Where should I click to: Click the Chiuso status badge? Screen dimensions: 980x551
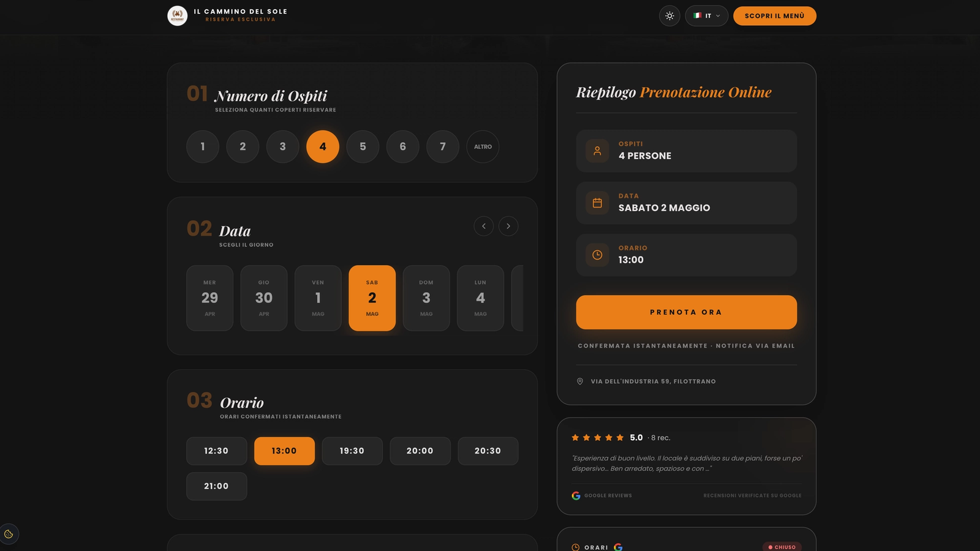click(782, 547)
